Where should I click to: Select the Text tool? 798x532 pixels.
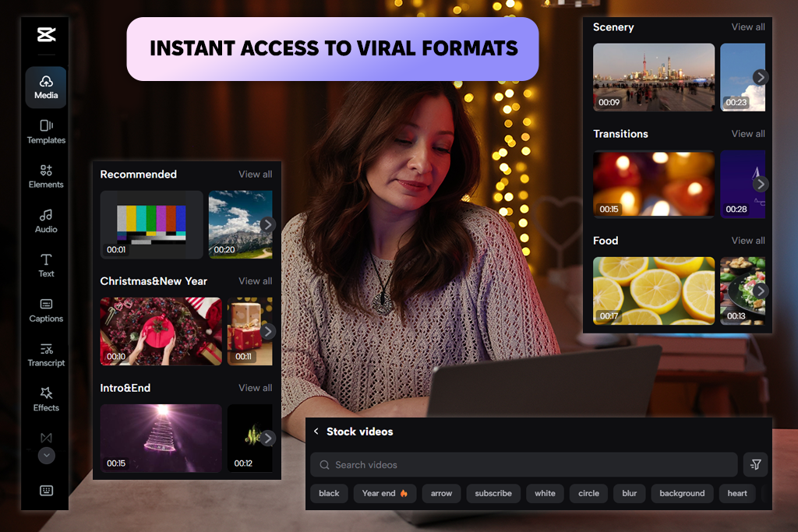click(x=46, y=266)
